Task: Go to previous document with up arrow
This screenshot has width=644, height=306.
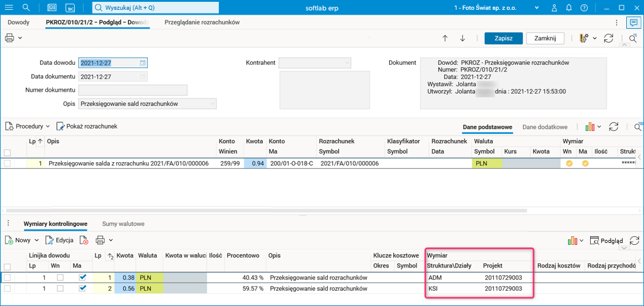Action: (445, 38)
